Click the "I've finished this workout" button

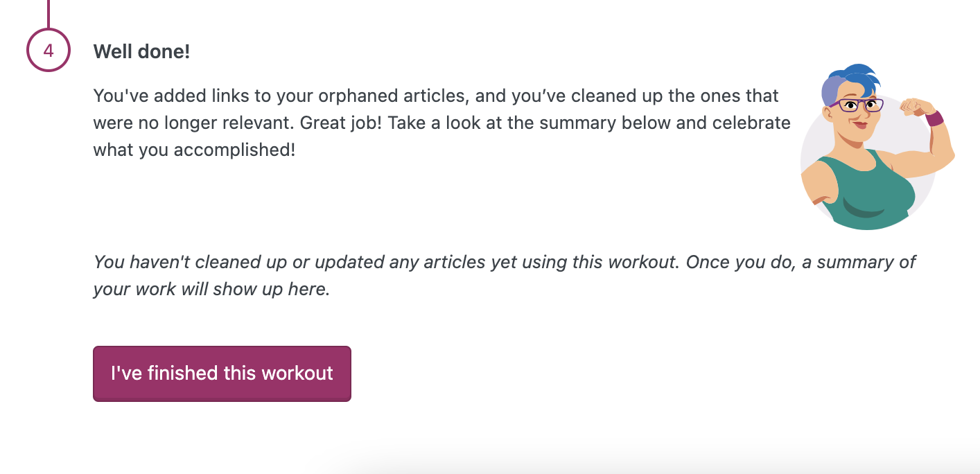222,374
